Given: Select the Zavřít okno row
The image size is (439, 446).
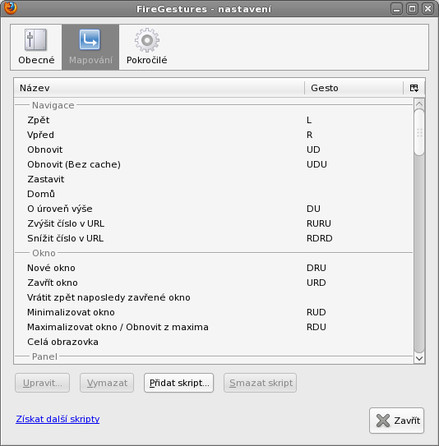Looking at the screenshot, I should [213, 283].
